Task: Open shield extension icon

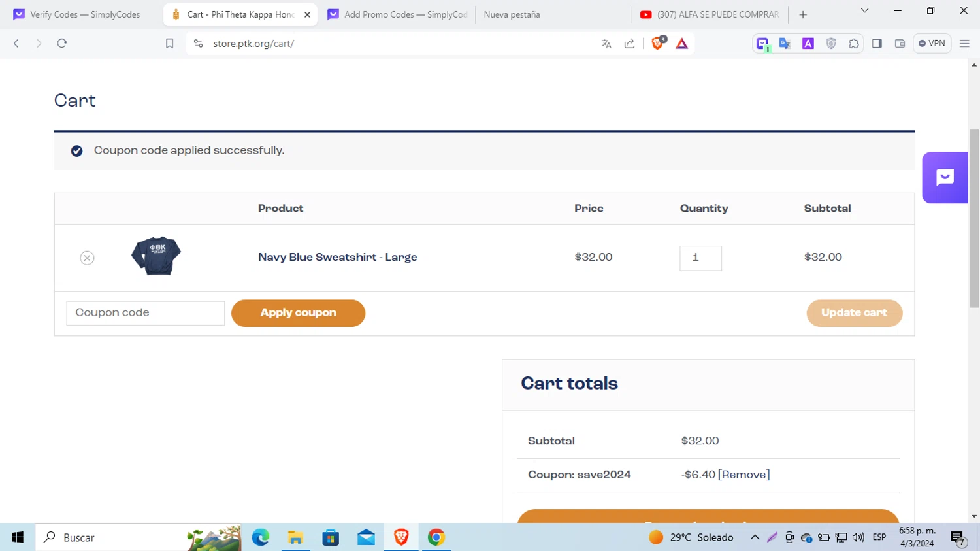Action: point(831,44)
